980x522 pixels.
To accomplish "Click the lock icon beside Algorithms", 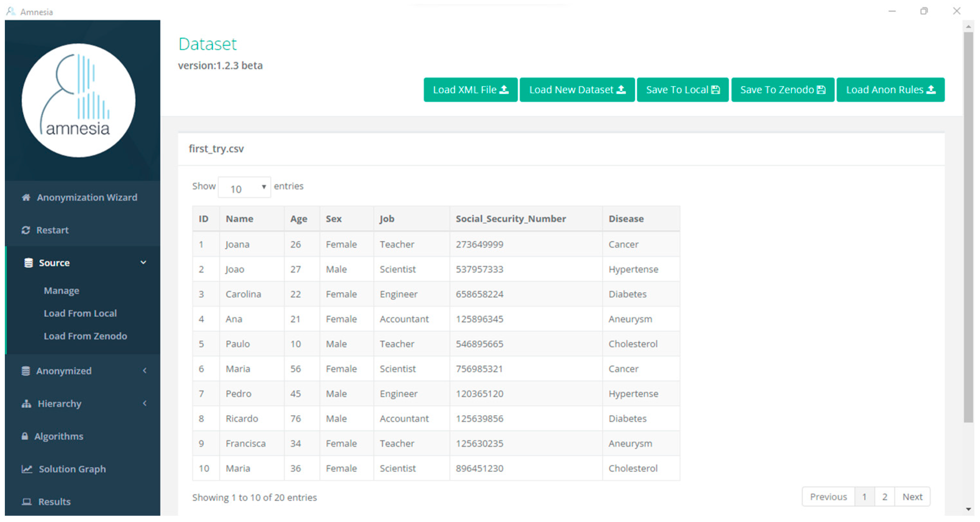I will tap(25, 436).
